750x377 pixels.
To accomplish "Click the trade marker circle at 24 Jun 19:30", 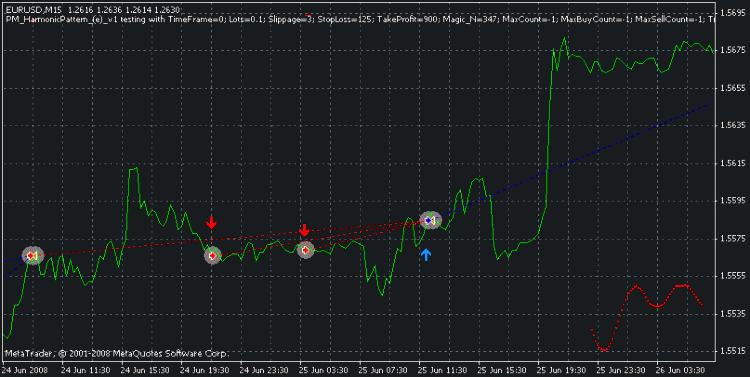I will pos(213,255).
